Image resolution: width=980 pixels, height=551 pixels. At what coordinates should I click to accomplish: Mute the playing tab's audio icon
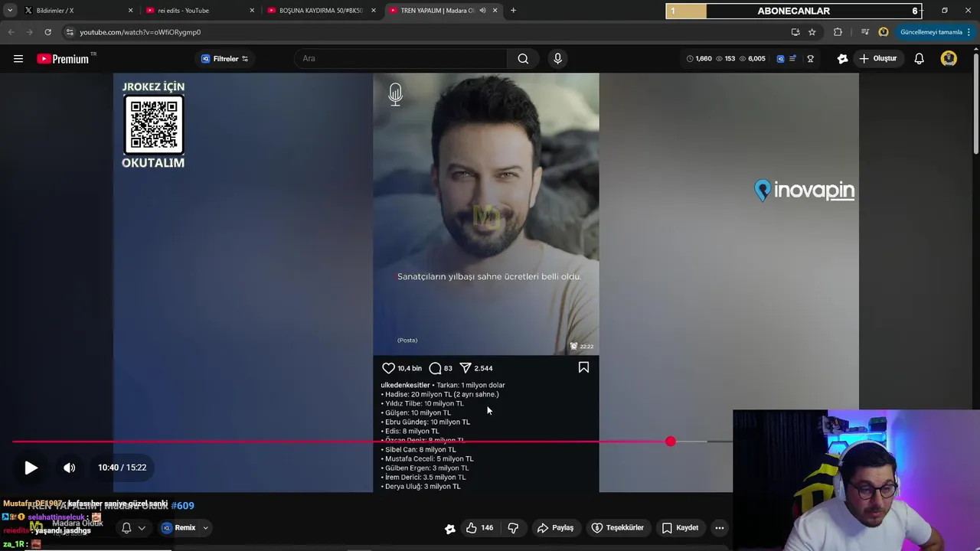[482, 11]
